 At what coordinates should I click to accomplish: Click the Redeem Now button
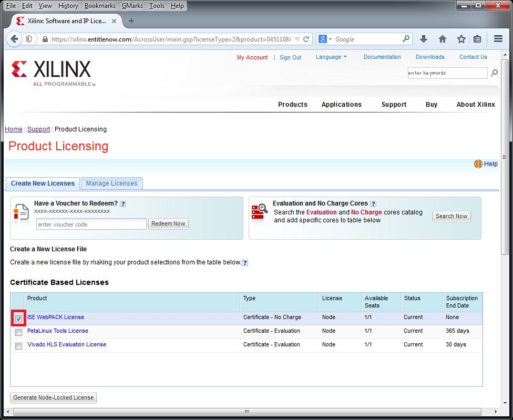(x=168, y=224)
